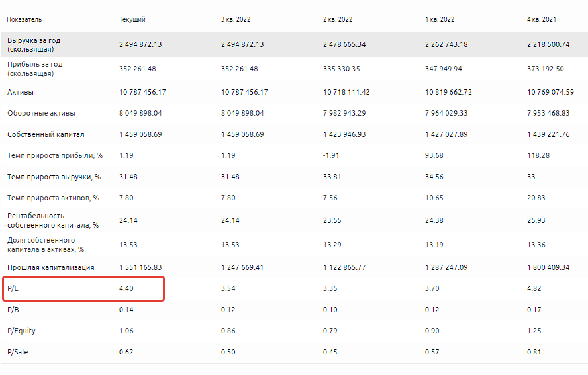Select the 'Выручка за год (скользящая)' row label
588x375 pixels.
34,45
